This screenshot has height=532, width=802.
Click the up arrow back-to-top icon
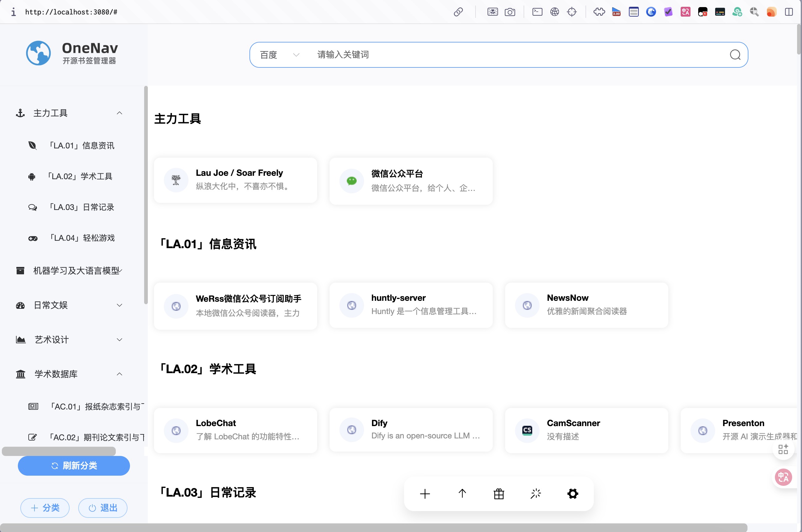tap(462, 494)
